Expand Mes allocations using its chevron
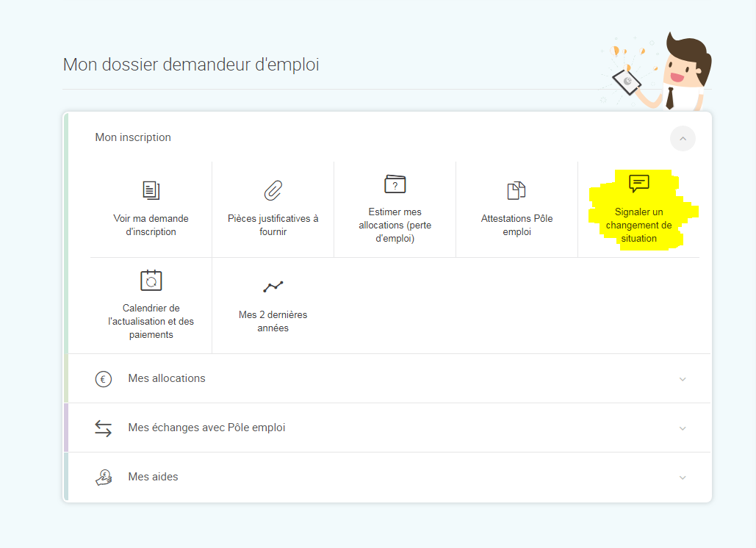756x548 pixels. (x=683, y=379)
